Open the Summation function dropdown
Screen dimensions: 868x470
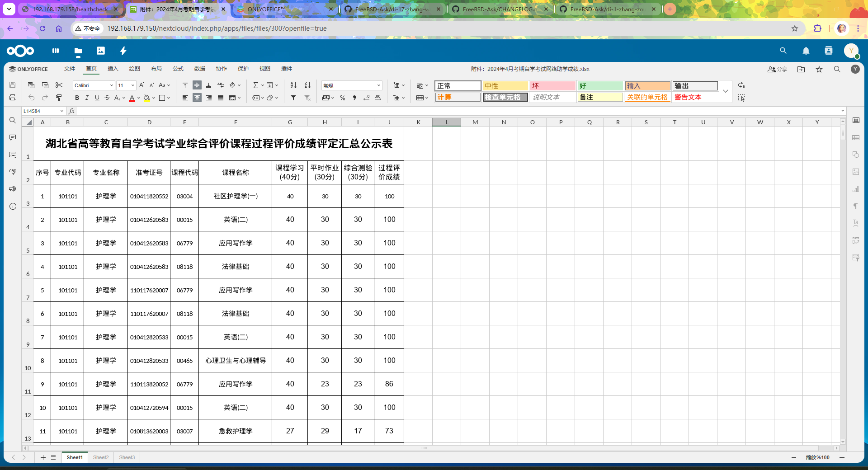pos(258,85)
